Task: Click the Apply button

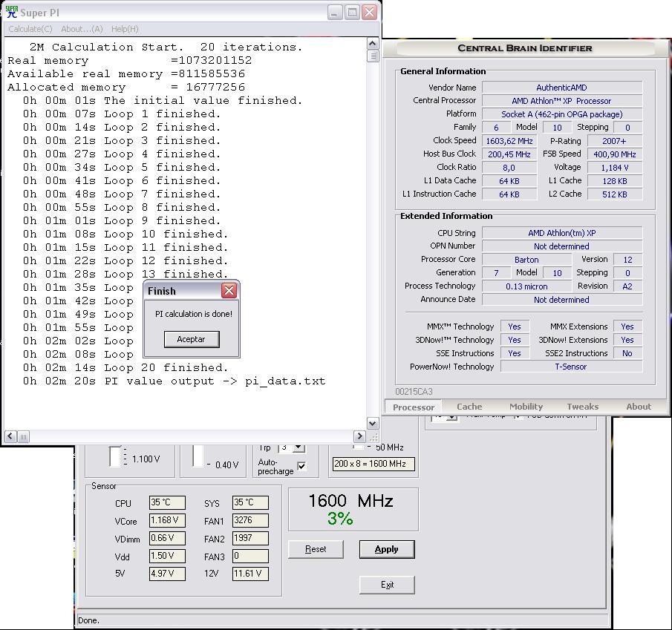Action: pos(386,549)
